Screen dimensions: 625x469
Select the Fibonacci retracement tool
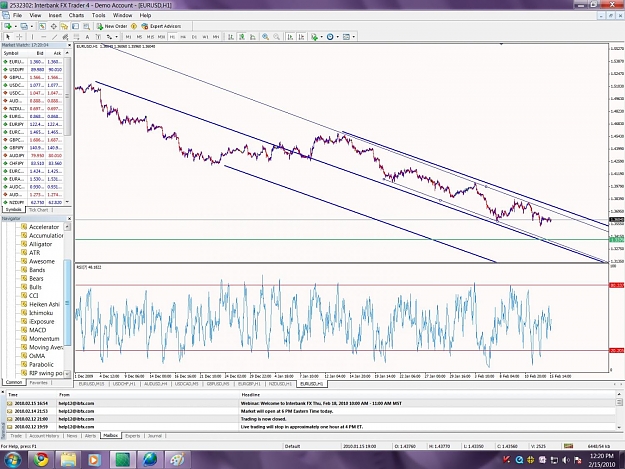coord(77,37)
